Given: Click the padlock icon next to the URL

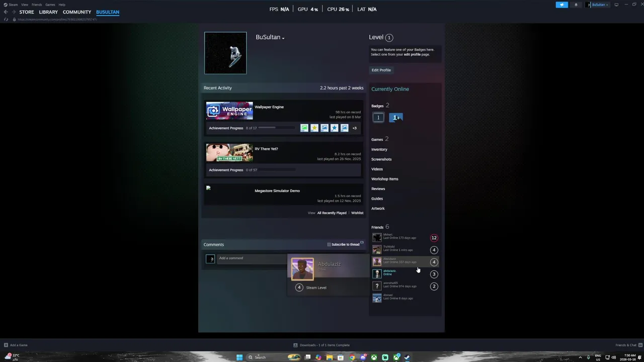Looking at the screenshot, I should coord(14,19).
